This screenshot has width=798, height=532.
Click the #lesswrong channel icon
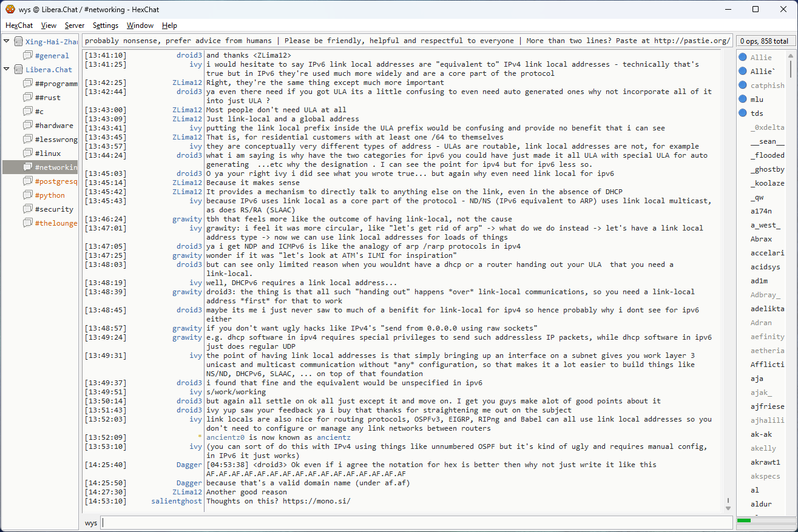tap(28, 139)
